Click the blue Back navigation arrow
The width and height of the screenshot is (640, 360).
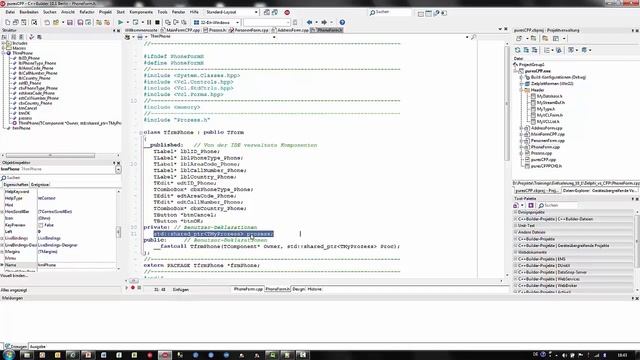point(309,22)
